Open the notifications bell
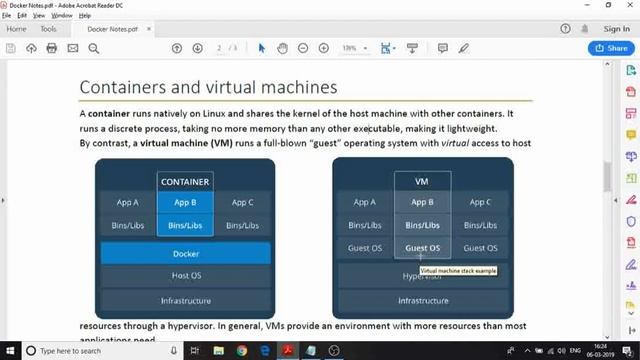Viewport: 640px width, 360px height. [584, 29]
